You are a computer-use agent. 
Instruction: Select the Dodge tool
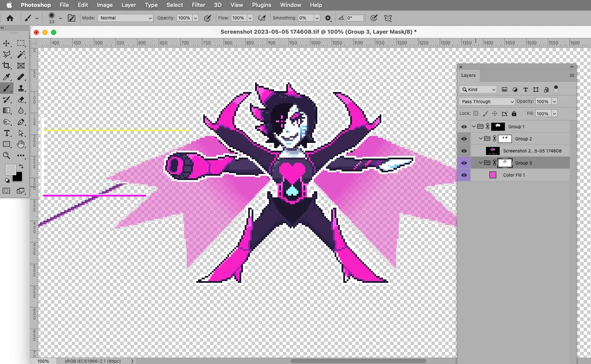click(x=7, y=122)
